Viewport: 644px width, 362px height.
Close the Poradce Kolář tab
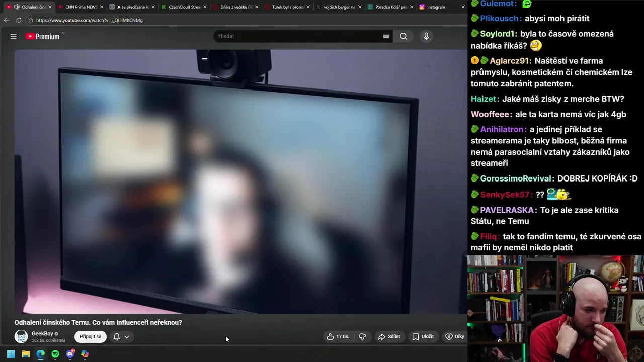(411, 7)
